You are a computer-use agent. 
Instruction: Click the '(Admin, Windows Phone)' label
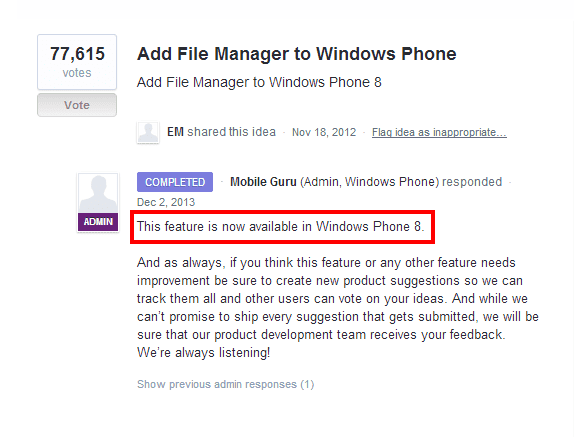(x=370, y=182)
